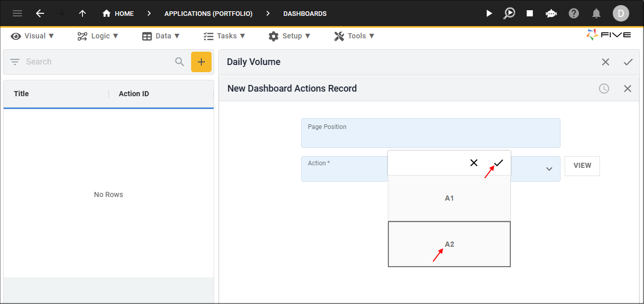The width and height of the screenshot is (644, 304).
Task: Open the help question mark icon
Action: (574, 13)
